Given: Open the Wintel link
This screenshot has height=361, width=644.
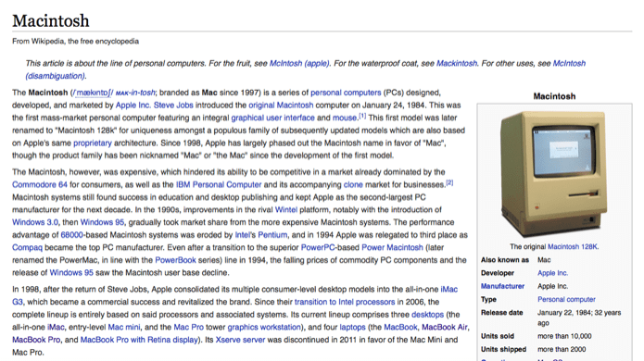Looking at the screenshot, I should (285, 209).
